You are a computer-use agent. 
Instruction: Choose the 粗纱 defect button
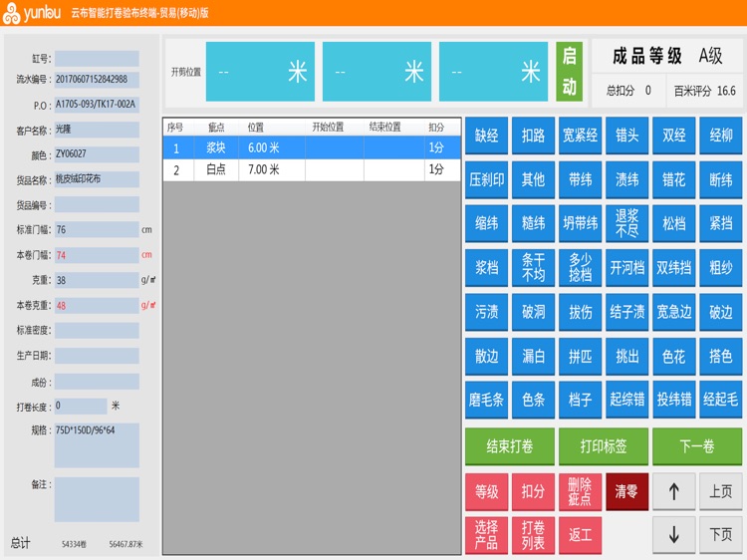721,268
